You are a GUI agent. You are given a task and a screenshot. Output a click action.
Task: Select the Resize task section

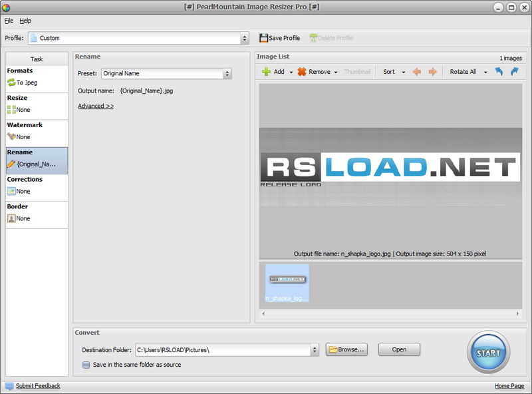pos(37,106)
